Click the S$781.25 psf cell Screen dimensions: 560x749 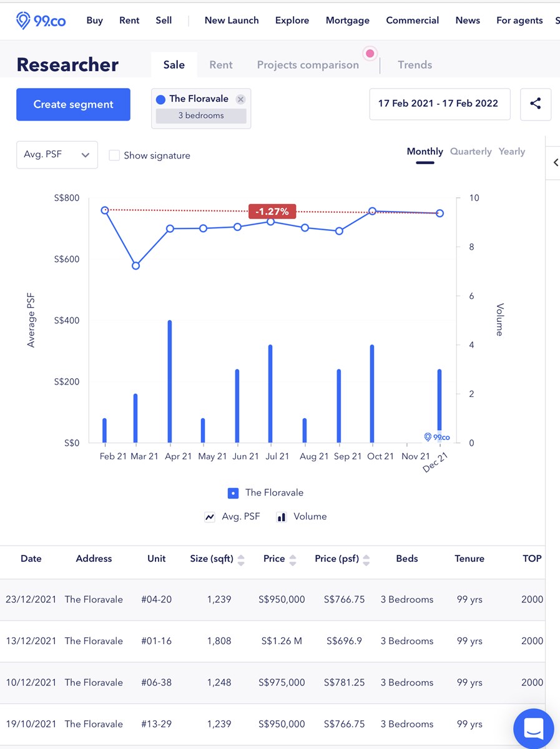tap(344, 683)
